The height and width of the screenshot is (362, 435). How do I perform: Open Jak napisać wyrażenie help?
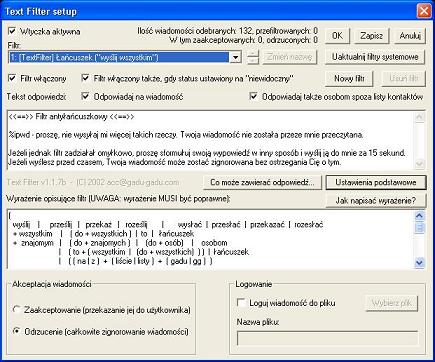tap(376, 201)
